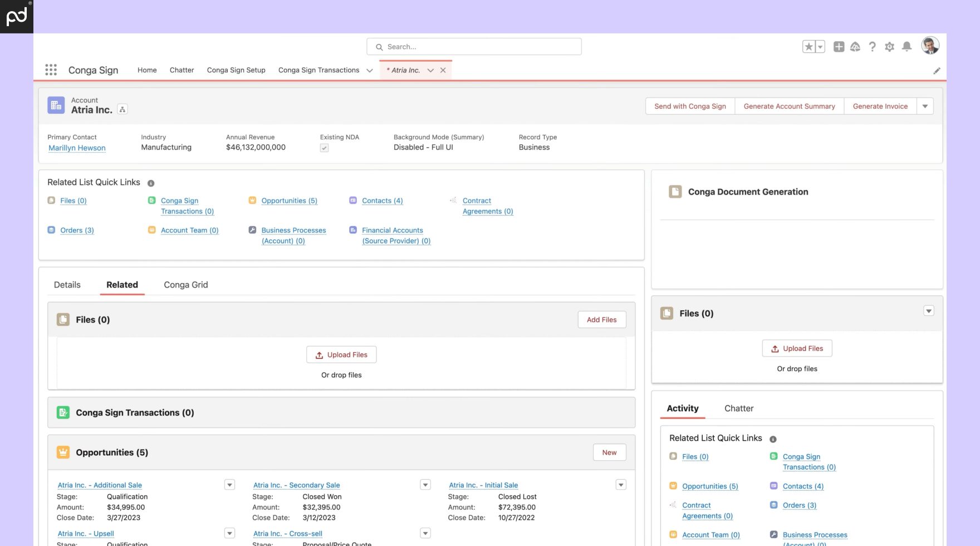This screenshot has width=980, height=546.
Task: Click the search magnifier icon
Action: point(379,47)
